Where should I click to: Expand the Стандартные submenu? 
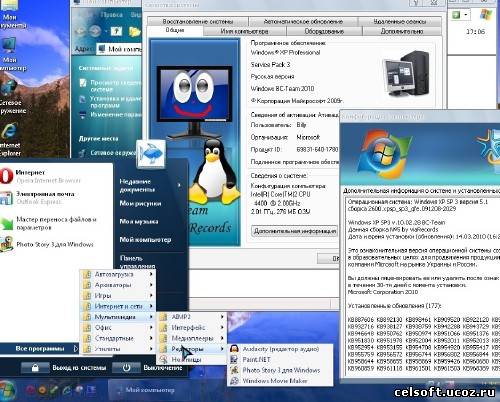pyautogui.click(x=118, y=338)
